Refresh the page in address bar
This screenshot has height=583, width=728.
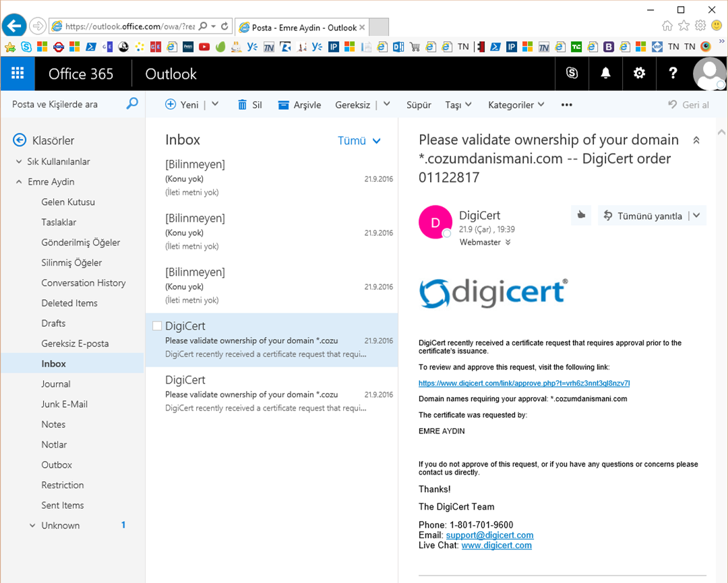224,26
